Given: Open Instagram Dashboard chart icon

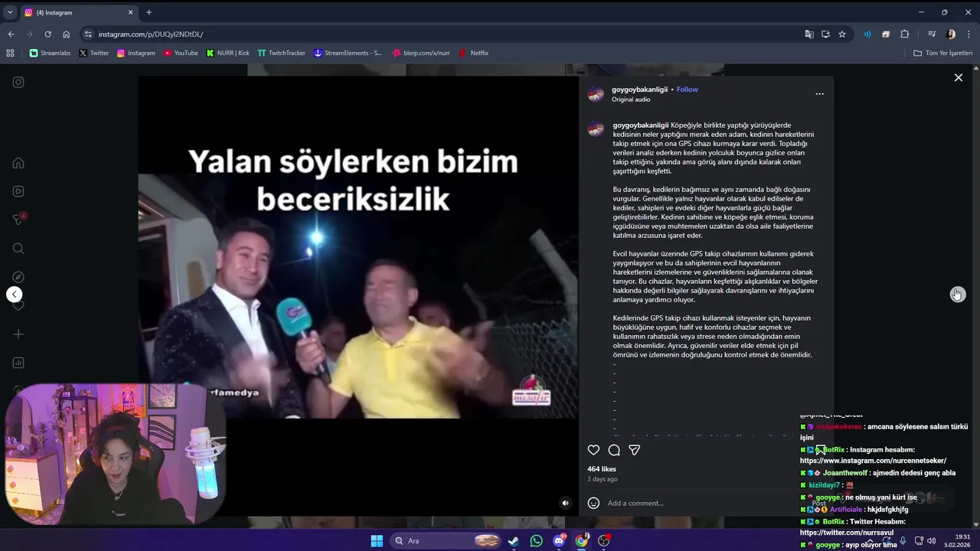Looking at the screenshot, I should pyautogui.click(x=18, y=363).
